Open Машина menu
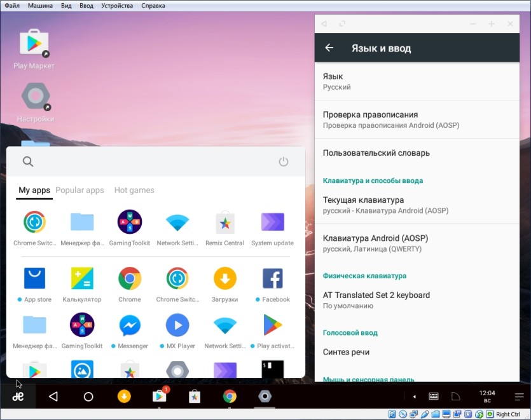The image size is (531, 420). tap(40, 6)
